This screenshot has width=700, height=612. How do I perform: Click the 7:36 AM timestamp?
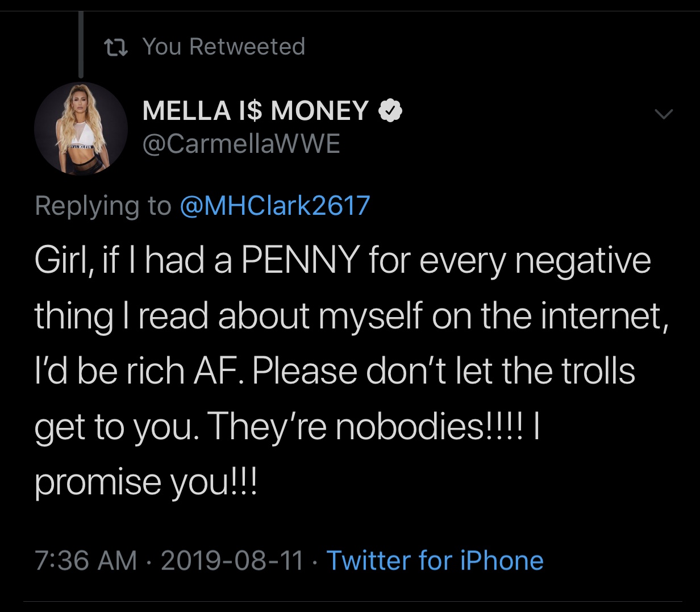[86, 560]
